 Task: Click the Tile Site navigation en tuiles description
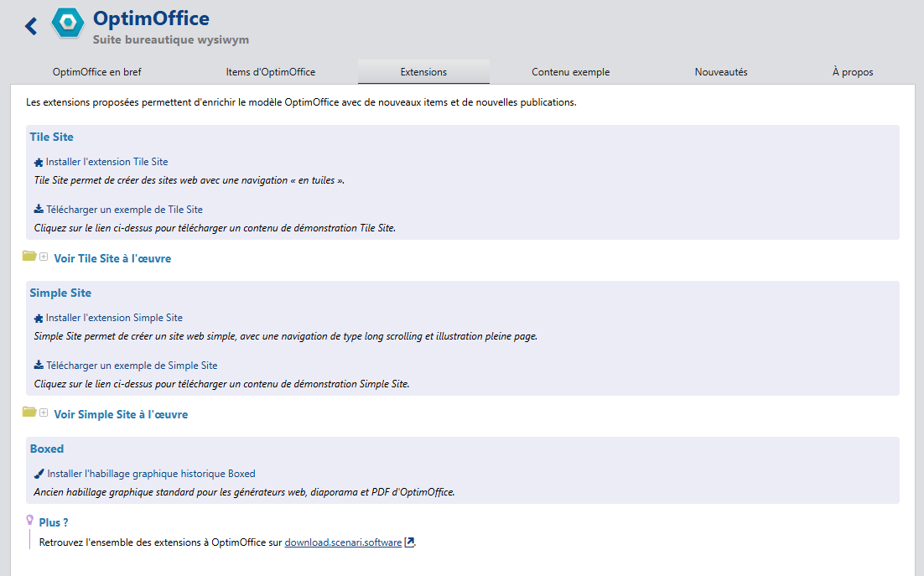click(x=189, y=181)
